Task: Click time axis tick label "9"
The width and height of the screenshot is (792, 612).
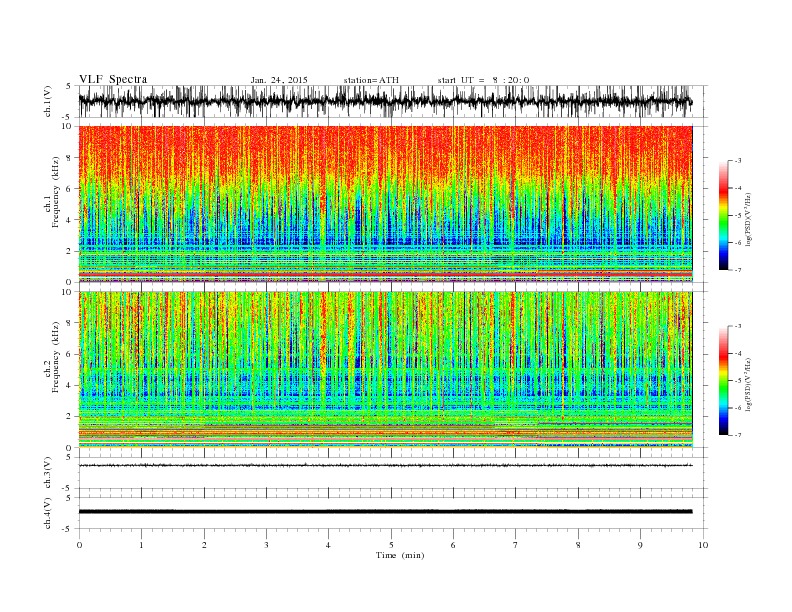Action: 640,545
